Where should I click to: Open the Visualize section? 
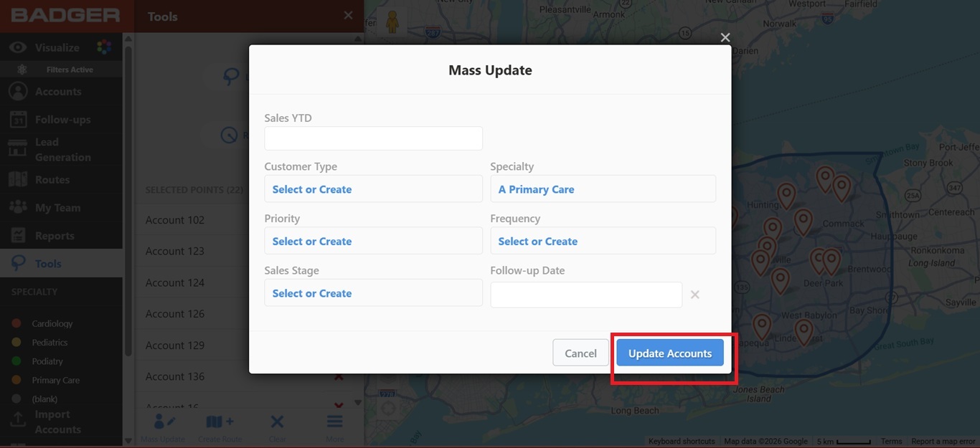pyautogui.click(x=61, y=47)
